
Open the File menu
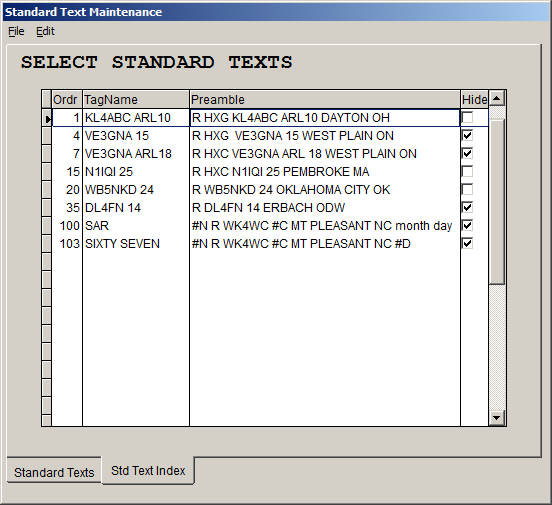click(x=16, y=31)
